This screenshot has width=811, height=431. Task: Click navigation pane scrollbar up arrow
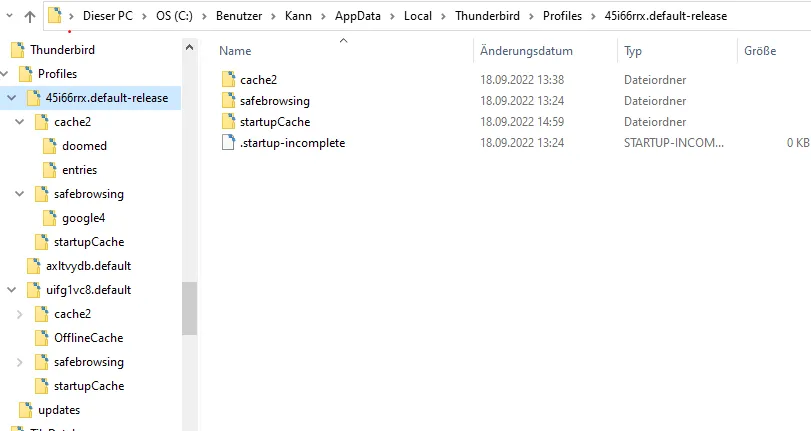189,48
